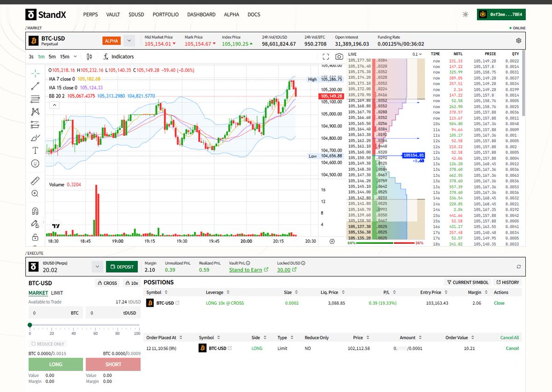Open the PERPS navigation tab
This screenshot has width=552, height=392.
(91, 15)
